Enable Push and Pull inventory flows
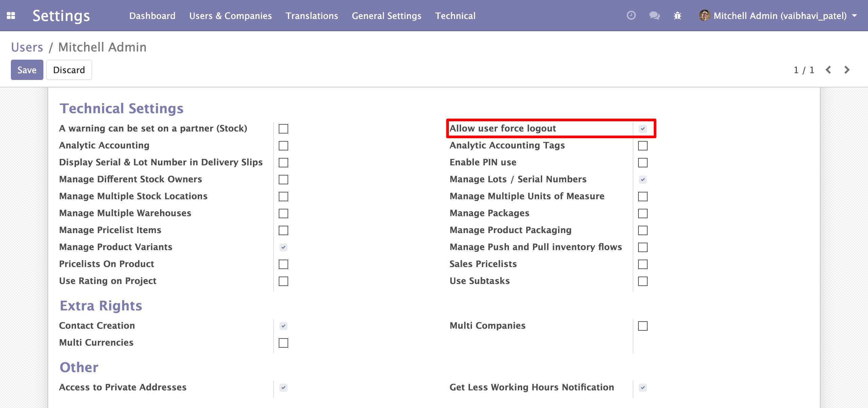The width and height of the screenshot is (868, 408). 643,247
